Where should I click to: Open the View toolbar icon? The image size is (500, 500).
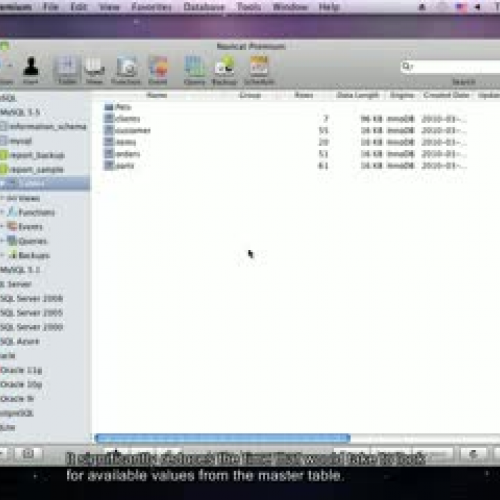pos(95,67)
